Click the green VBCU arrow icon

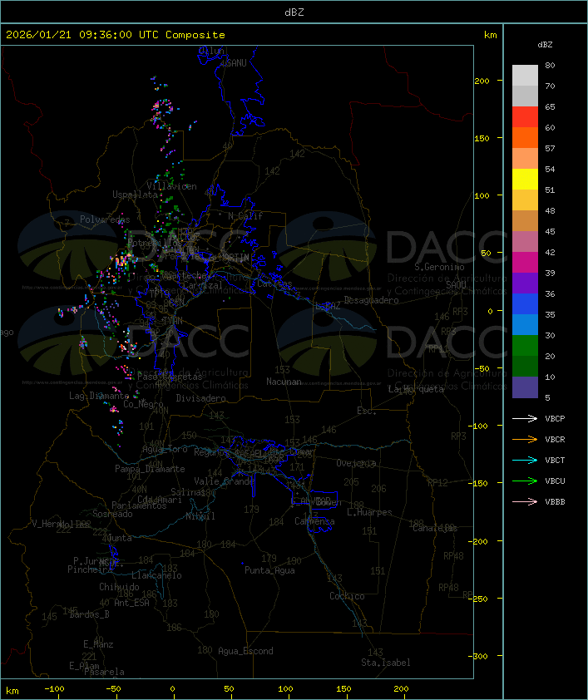(x=525, y=481)
